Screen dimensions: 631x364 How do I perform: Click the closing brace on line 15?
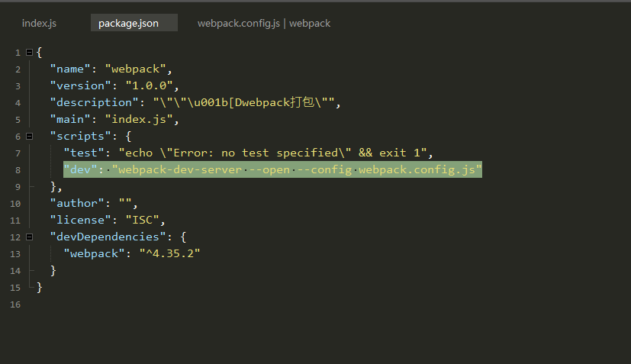[x=39, y=287]
